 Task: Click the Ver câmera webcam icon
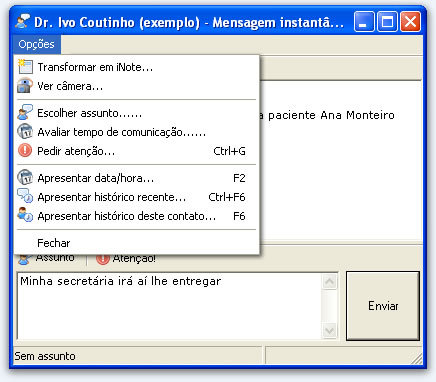point(25,86)
